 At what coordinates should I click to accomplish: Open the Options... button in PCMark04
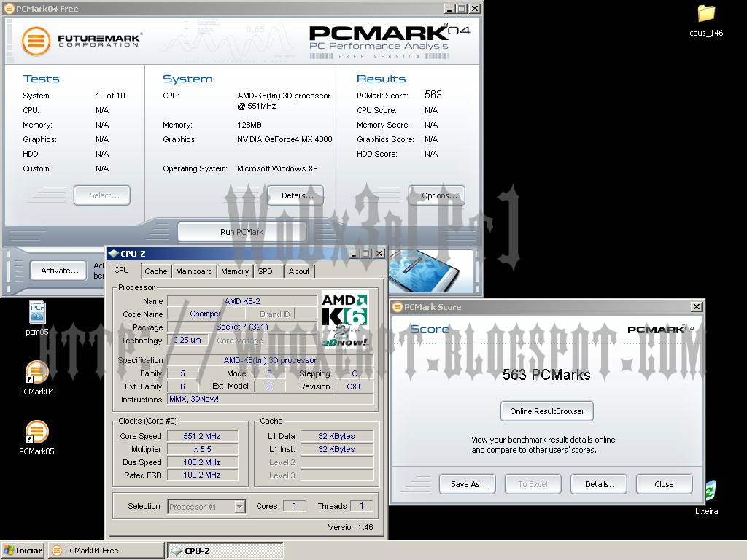(436, 195)
